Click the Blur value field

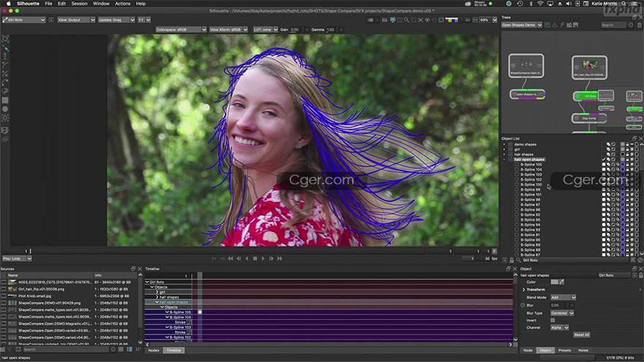[558, 306]
